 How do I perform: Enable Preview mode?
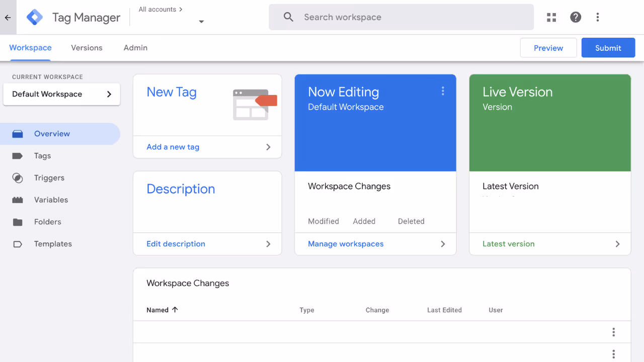tap(548, 47)
